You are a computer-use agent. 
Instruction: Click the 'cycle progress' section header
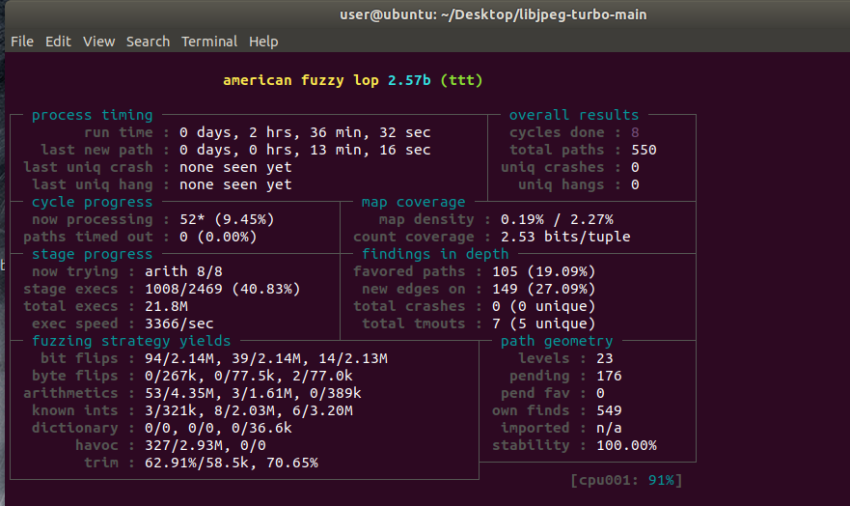pos(92,202)
